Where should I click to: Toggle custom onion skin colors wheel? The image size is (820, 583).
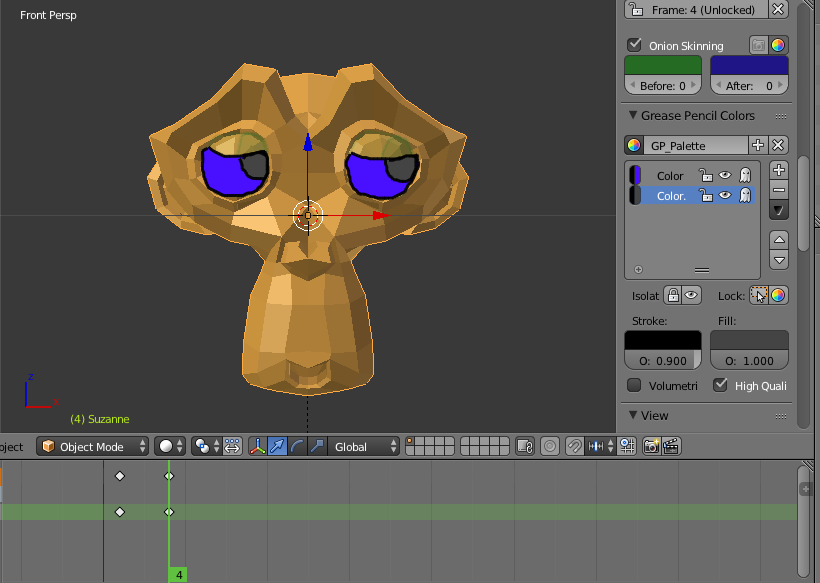(778, 45)
